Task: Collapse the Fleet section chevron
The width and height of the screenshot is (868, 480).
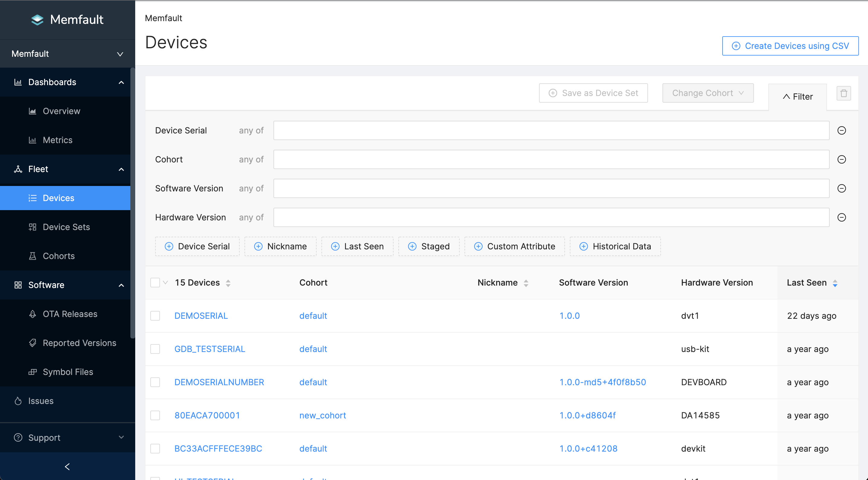Action: [x=121, y=170]
